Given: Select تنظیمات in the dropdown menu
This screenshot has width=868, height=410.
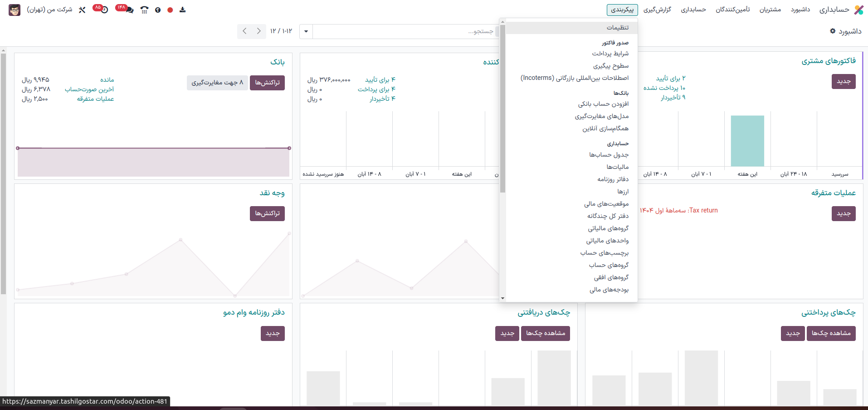Looking at the screenshot, I should (x=617, y=28).
